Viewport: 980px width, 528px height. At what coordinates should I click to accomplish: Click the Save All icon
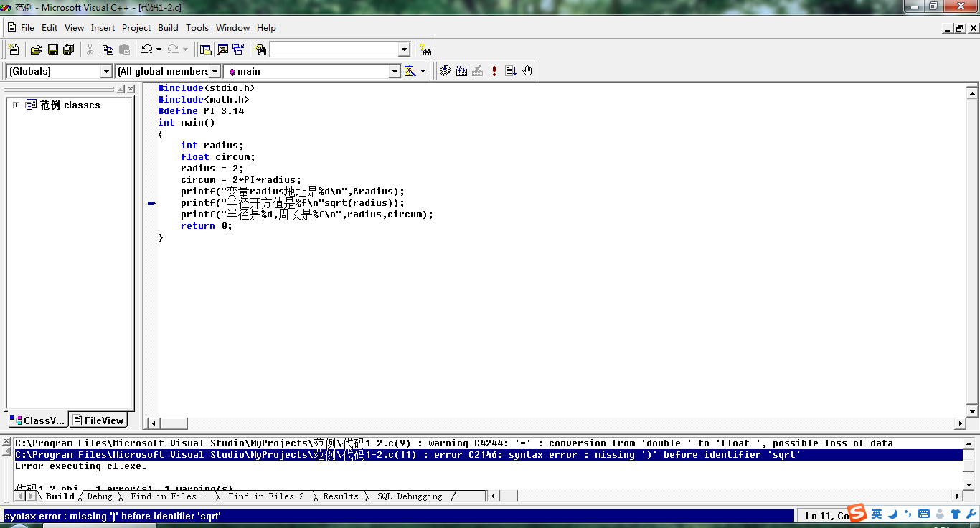pyautogui.click(x=69, y=49)
